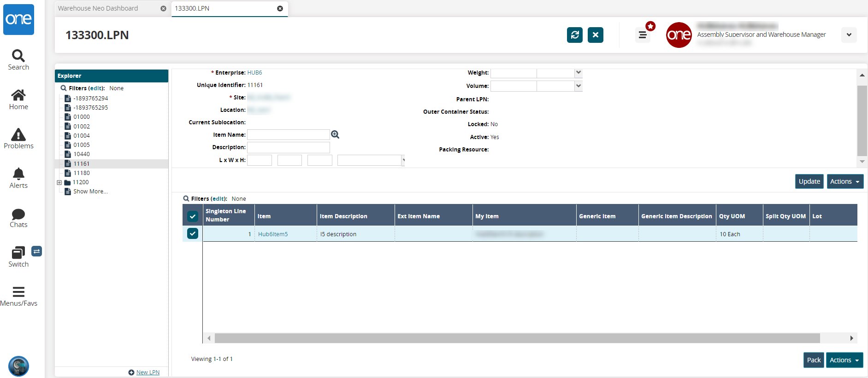Focus the Item Name input field
Viewport: 868px width, 378px height.
tap(289, 134)
